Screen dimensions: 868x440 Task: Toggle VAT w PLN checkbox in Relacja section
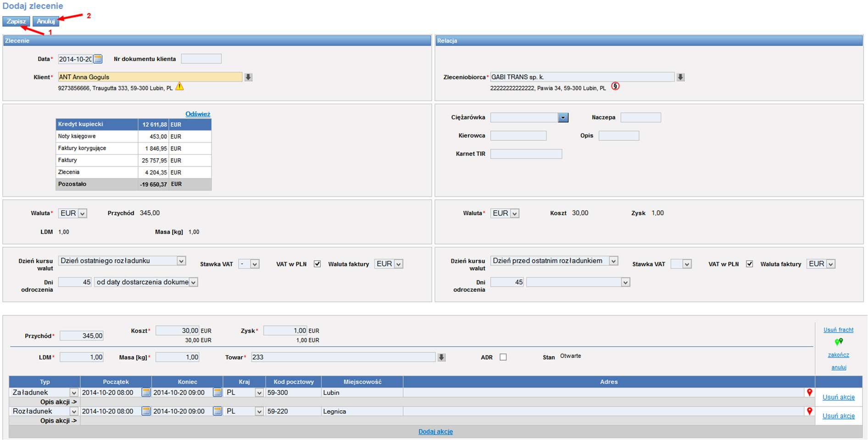pyautogui.click(x=749, y=264)
